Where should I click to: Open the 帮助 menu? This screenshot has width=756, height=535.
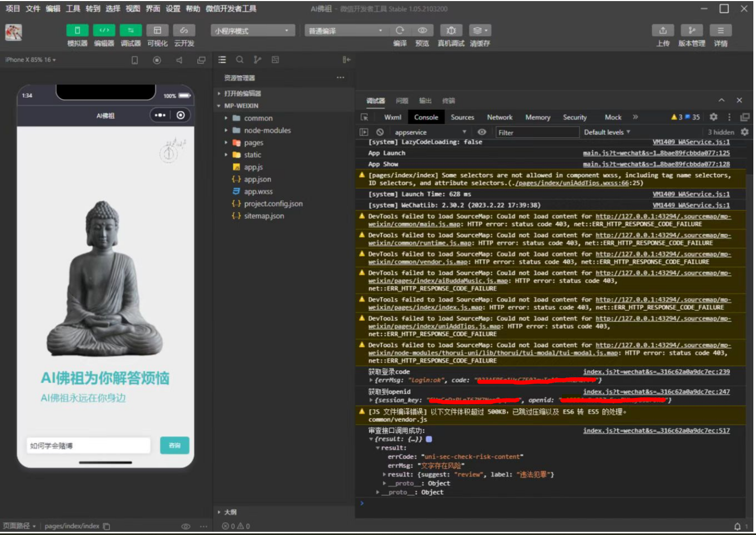coord(193,9)
